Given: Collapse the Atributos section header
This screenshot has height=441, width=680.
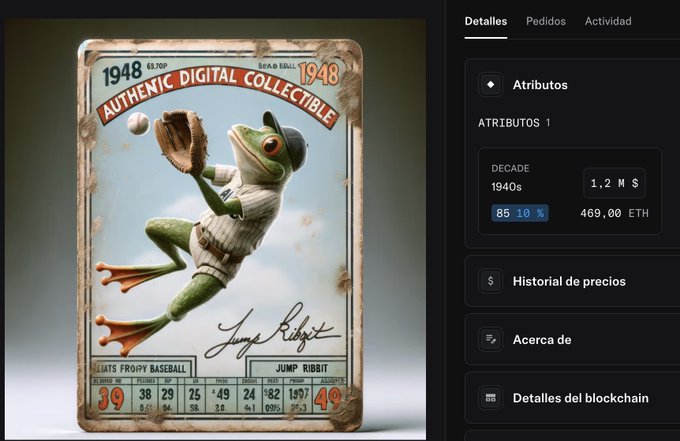Looking at the screenshot, I should (x=572, y=85).
